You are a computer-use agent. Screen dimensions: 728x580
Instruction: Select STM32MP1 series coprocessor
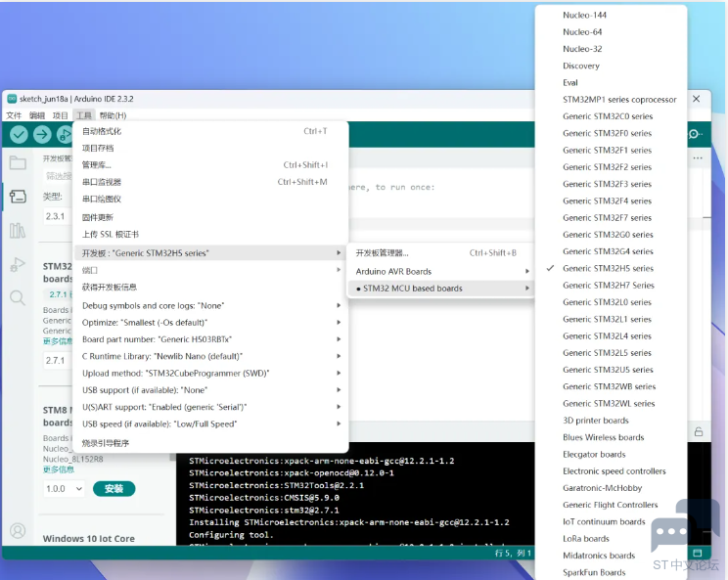coord(611,100)
